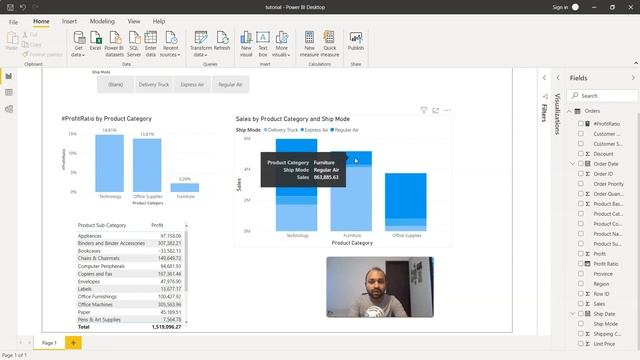Click in the Fields search box
The height and width of the screenshot is (360, 640).
click(603, 96)
